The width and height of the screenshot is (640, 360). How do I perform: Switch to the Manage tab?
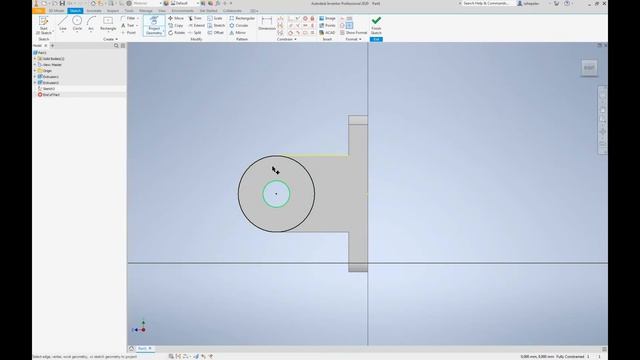146,11
